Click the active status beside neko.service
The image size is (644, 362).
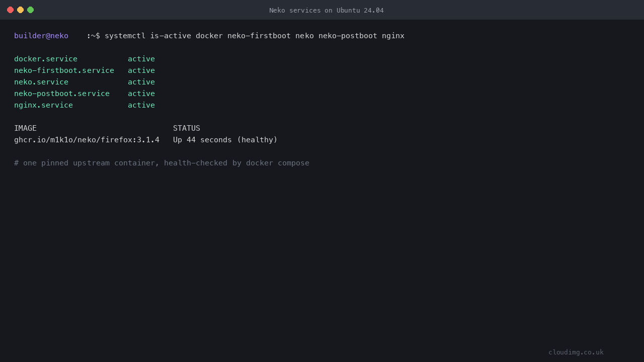coord(141,82)
